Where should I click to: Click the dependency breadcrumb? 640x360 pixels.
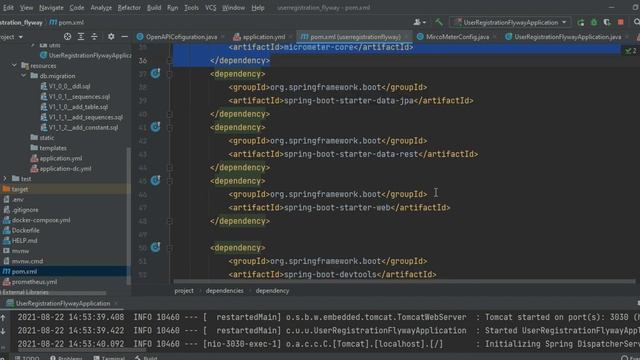[x=272, y=291]
